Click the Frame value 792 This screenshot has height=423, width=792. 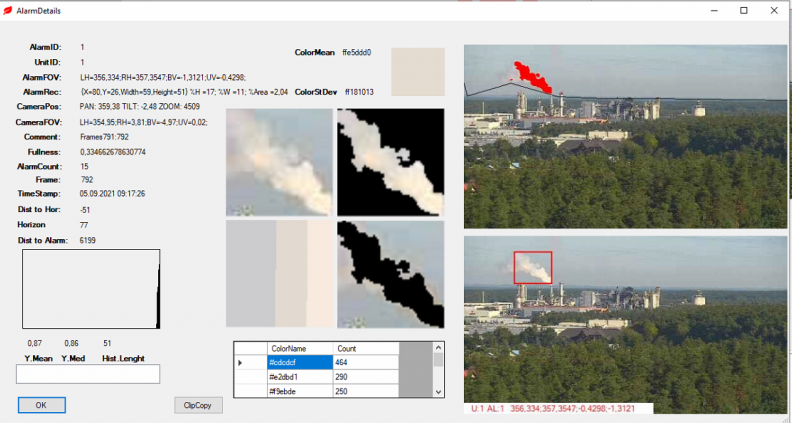[x=87, y=179]
